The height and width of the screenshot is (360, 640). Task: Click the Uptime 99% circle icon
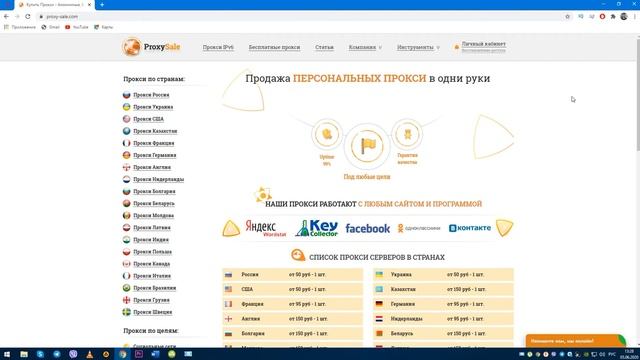coord(327,134)
